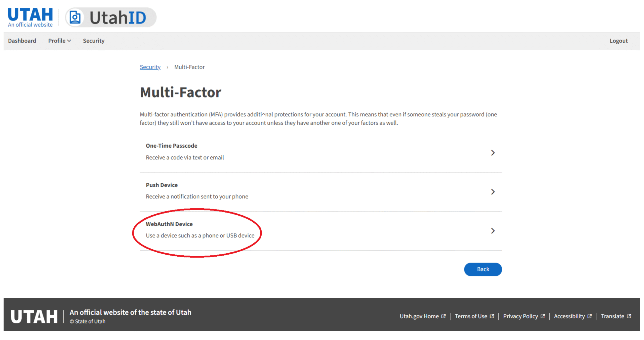The width and height of the screenshot is (644, 340).
Task: Open WebAuthN Device chevron arrow
Action: tap(493, 231)
